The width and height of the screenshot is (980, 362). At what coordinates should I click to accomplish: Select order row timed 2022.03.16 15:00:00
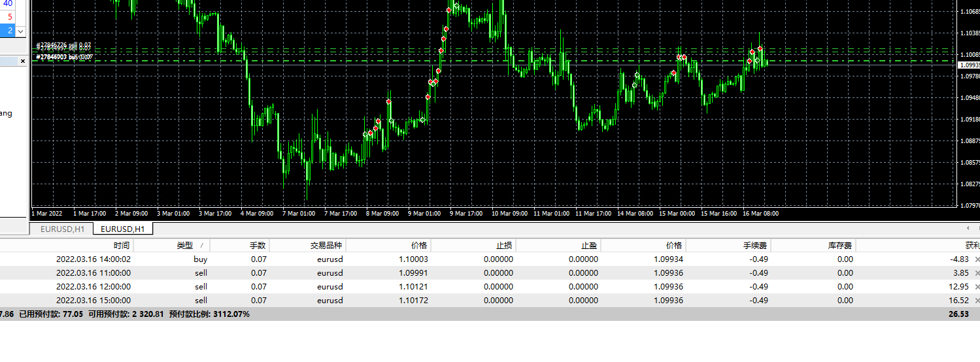click(490, 301)
